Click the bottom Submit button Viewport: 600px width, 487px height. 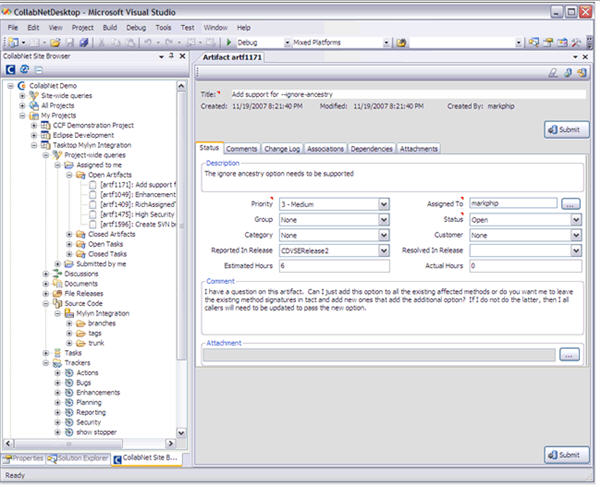click(x=566, y=455)
